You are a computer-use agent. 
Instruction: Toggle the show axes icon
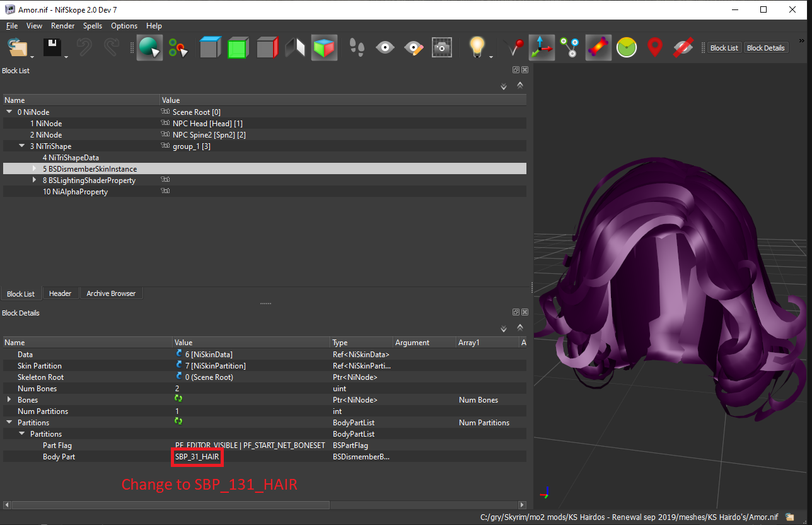[541, 48]
